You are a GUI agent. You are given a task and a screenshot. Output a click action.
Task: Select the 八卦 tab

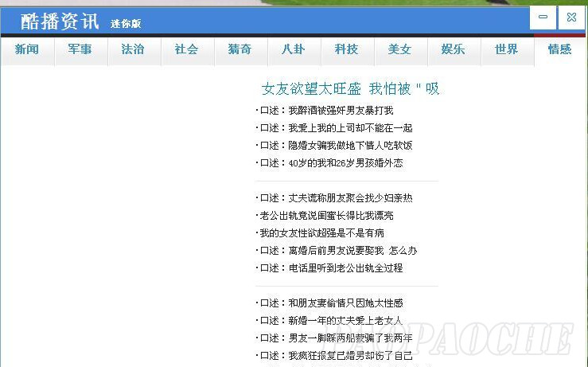294,49
